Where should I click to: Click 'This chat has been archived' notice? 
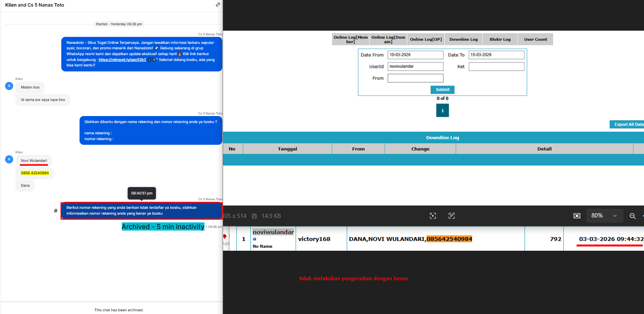[119, 310]
